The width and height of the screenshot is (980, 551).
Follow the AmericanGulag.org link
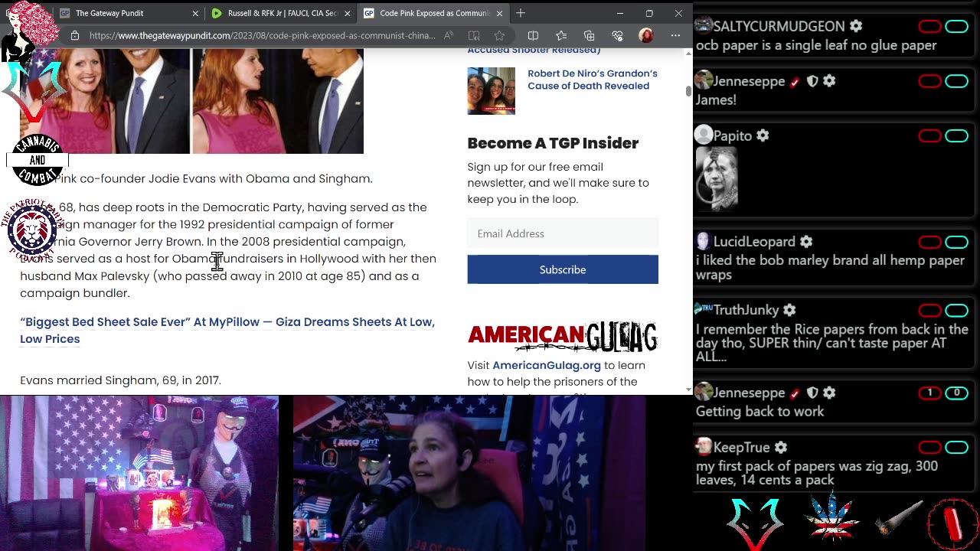point(547,365)
